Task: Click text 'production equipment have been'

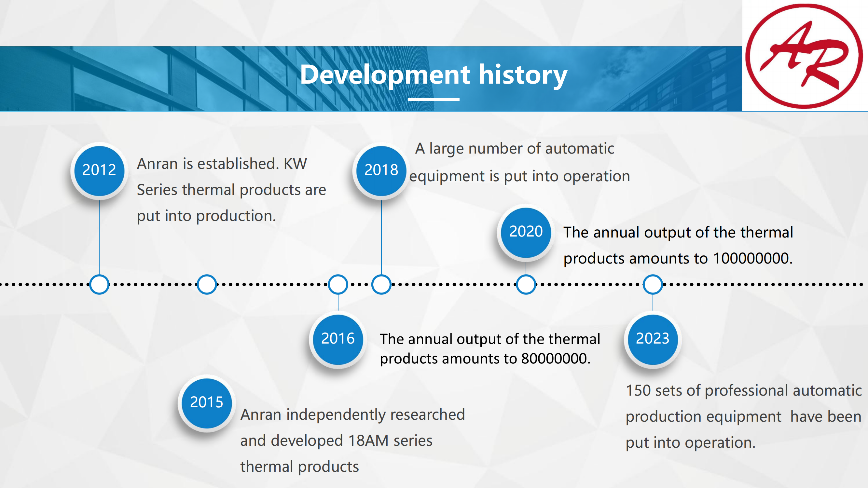Action: click(744, 417)
